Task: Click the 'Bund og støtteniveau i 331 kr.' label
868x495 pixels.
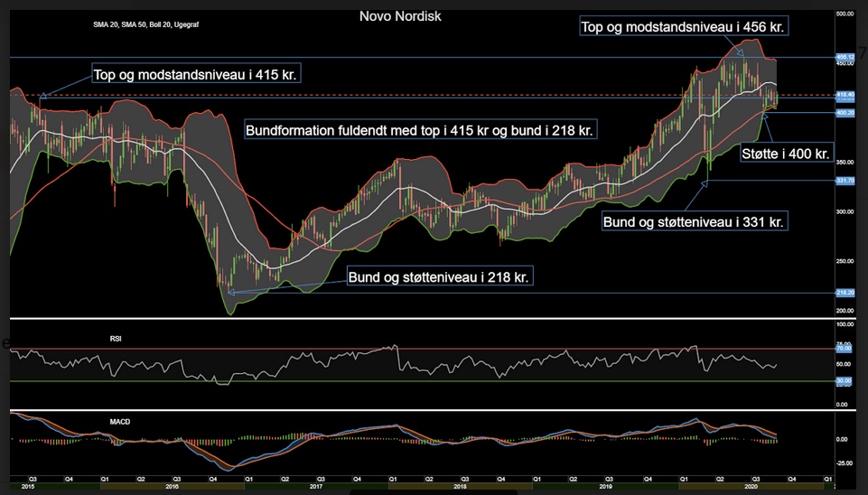Action: (695, 222)
